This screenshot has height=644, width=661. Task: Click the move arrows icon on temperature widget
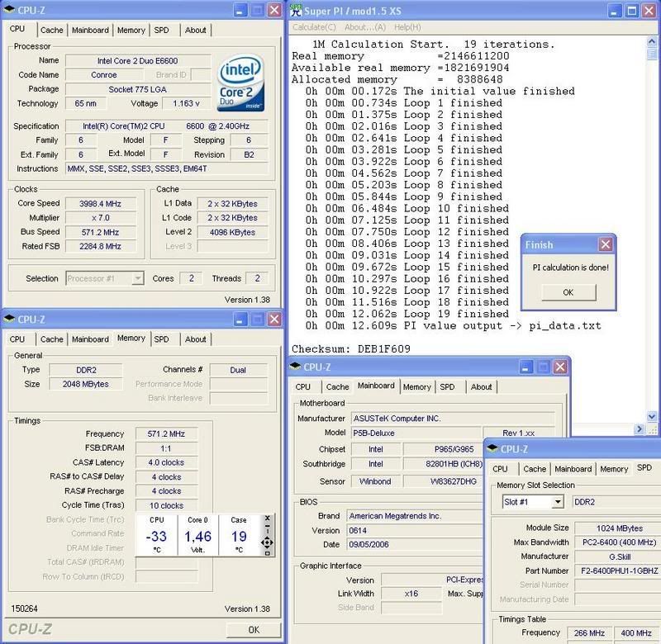click(266, 542)
